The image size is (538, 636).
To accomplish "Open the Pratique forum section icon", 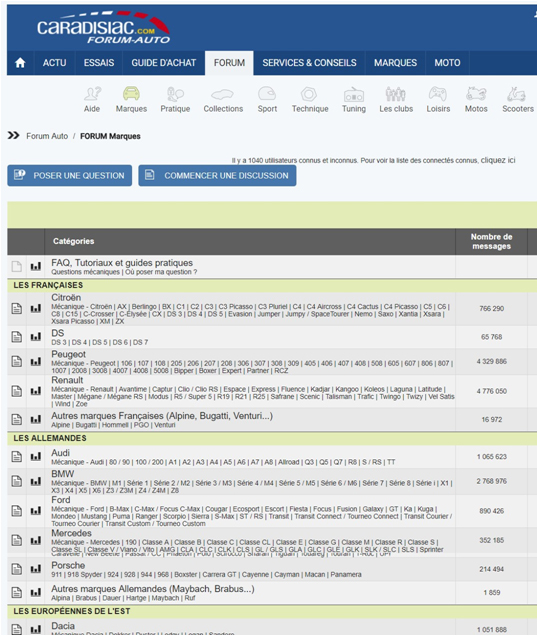I will (175, 94).
